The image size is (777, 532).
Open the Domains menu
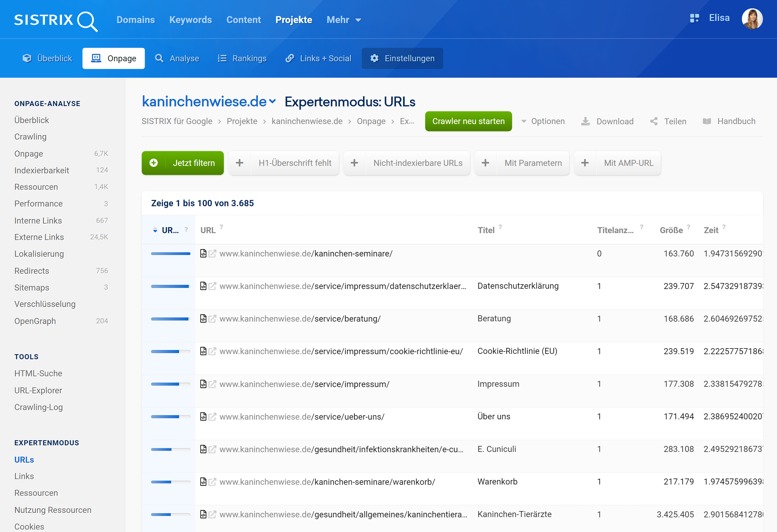pos(136,20)
